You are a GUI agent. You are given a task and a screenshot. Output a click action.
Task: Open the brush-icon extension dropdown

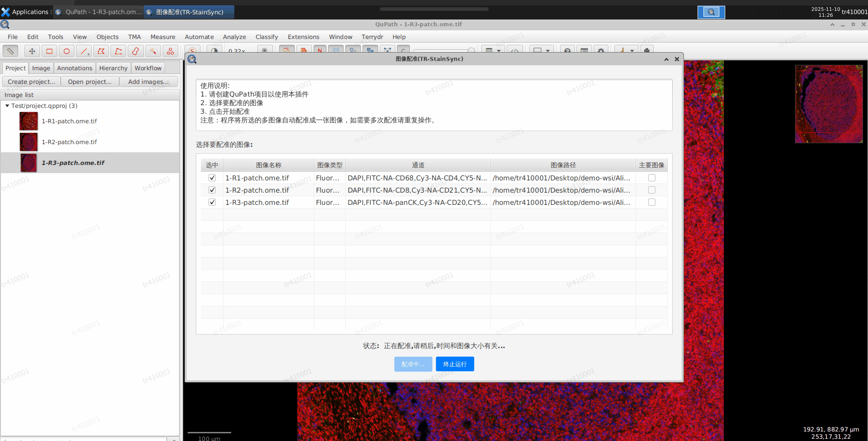pos(632,51)
